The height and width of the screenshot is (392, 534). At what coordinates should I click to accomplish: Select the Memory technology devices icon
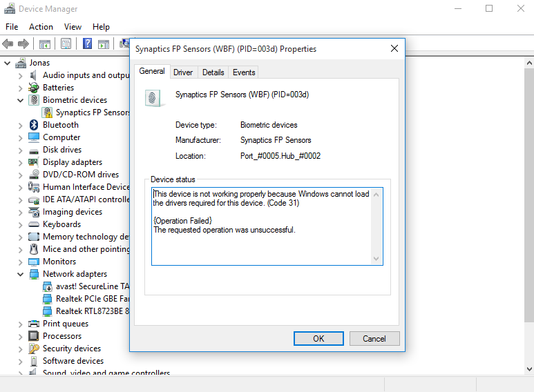tap(34, 237)
